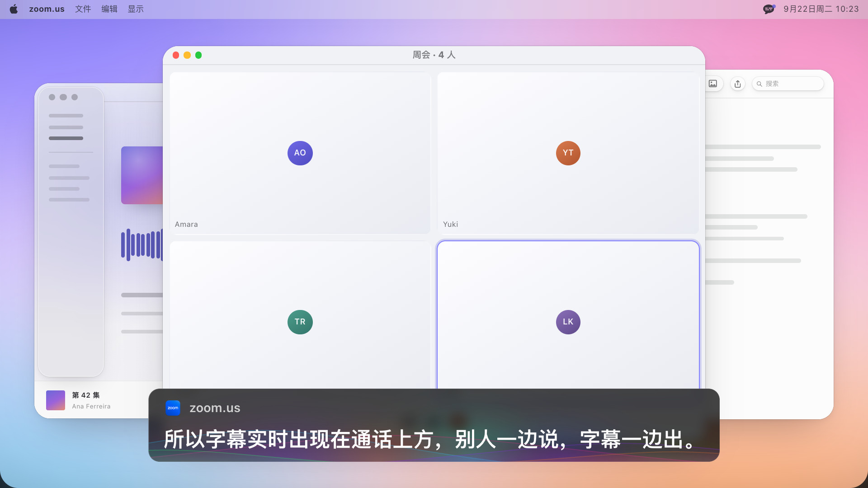
Task: Select the AO avatar in Amara's tile
Action: pos(300,153)
